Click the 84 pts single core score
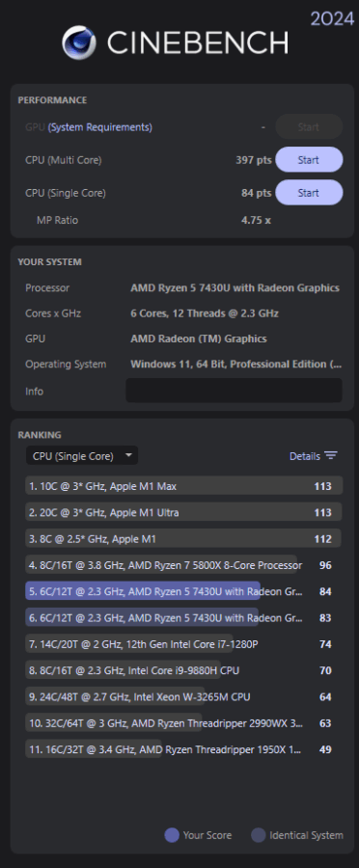 [x=257, y=193]
